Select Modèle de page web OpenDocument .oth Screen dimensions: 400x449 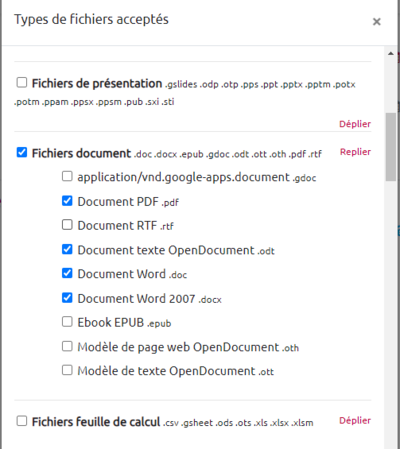(67, 346)
